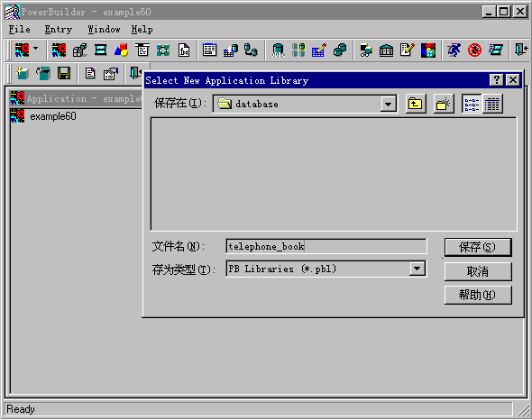Click the Run application running-man icon
532x420 pixels.
(454, 50)
